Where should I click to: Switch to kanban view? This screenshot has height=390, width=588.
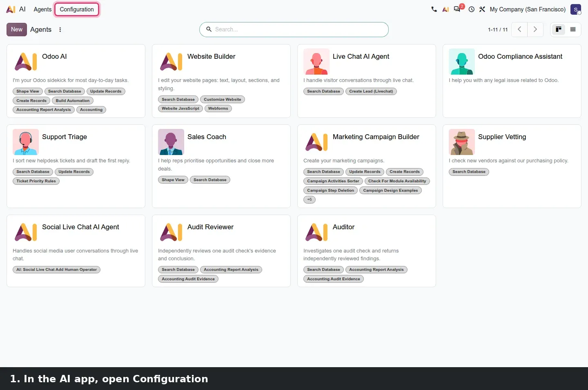pyautogui.click(x=558, y=29)
